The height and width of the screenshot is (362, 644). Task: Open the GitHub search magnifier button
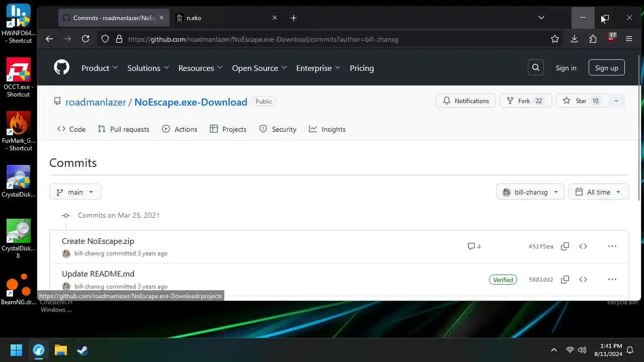pyautogui.click(x=536, y=67)
